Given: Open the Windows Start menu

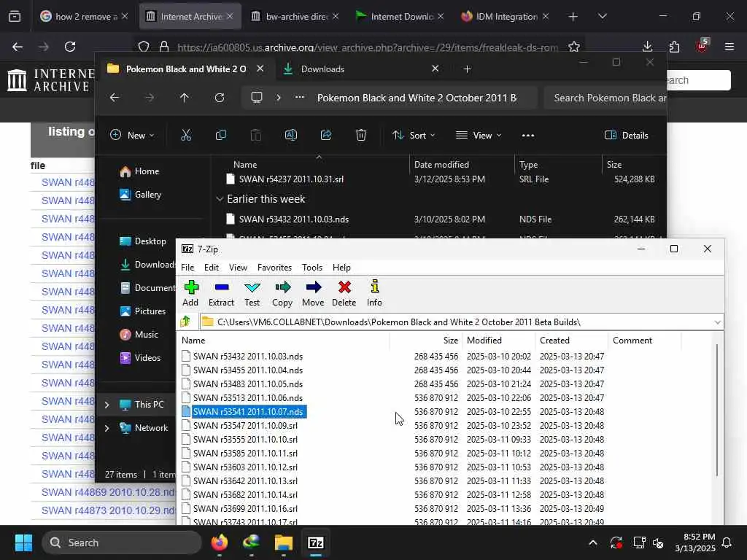Looking at the screenshot, I should (x=23, y=542).
